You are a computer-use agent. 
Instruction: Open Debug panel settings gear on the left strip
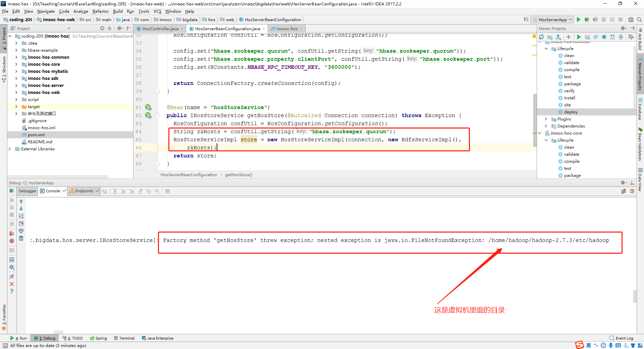click(x=12, y=267)
